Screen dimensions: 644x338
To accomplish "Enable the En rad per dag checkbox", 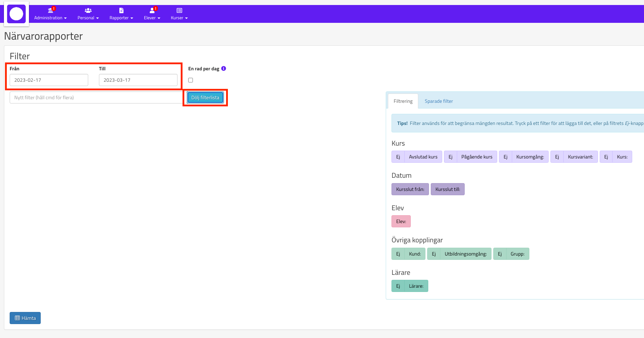I will click(191, 80).
